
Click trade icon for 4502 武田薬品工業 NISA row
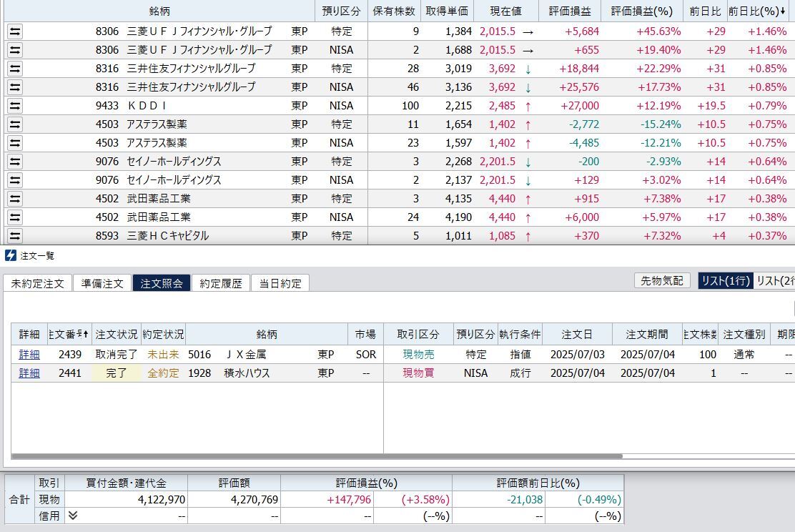(15, 217)
